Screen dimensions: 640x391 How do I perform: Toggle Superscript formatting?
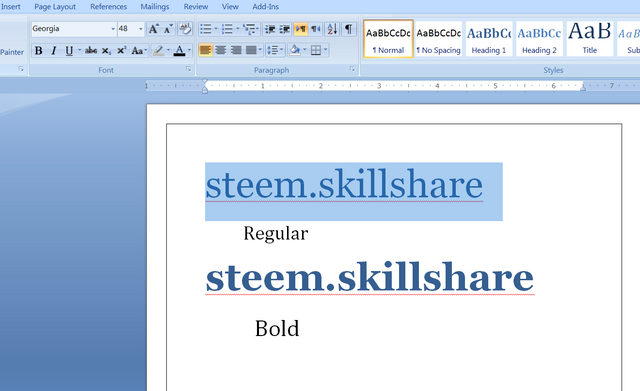pos(121,51)
